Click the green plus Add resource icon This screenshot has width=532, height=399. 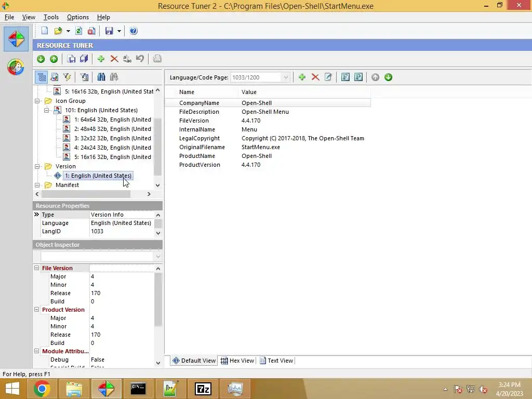pyautogui.click(x=101, y=59)
